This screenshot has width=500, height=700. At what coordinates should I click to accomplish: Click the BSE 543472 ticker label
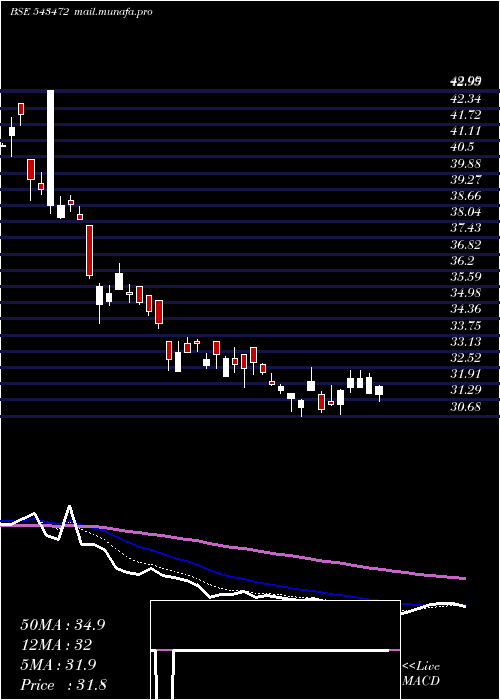click(x=39, y=12)
